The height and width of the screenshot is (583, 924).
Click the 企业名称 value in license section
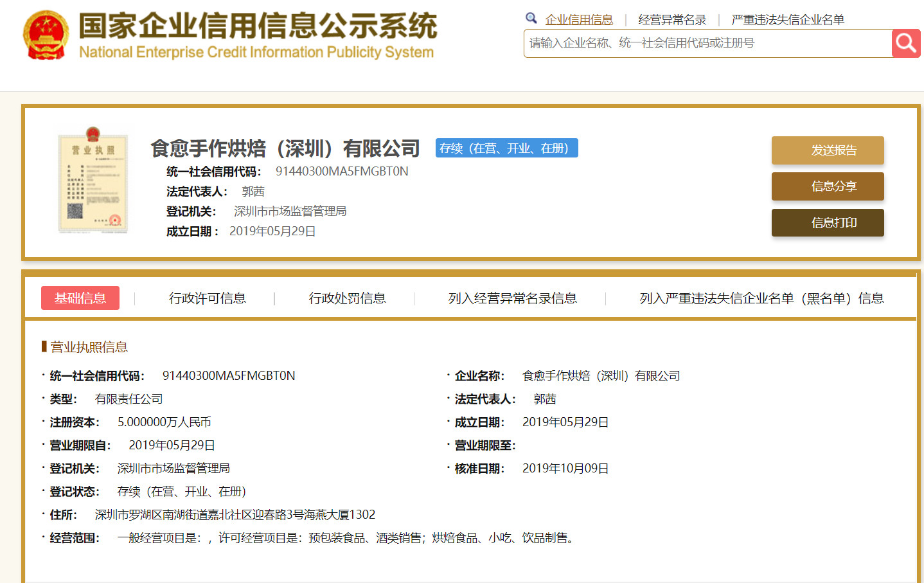click(x=601, y=376)
